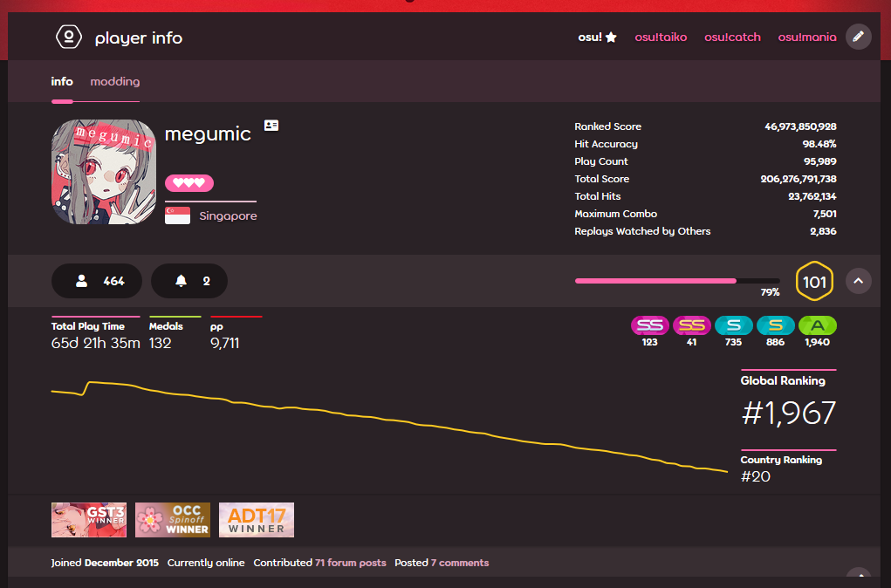Select the osu!catch game mode
This screenshot has width=891, height=588.
pos(732,37)
